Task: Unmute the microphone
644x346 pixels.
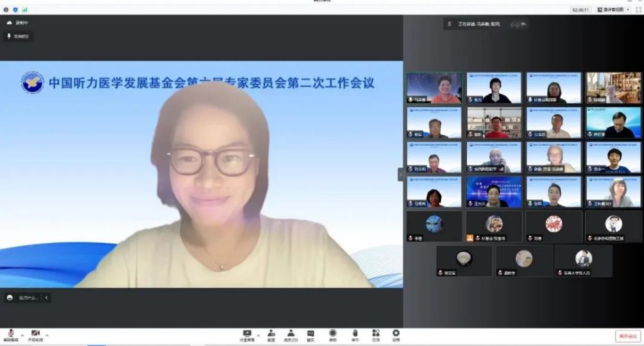Action: click(10, 334)
